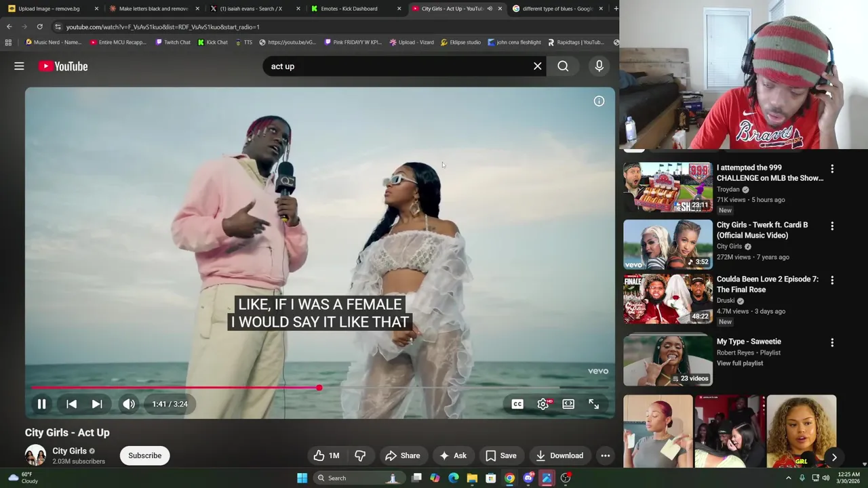Skip to next video in player
The width and height of the screenshot is (868, 488).
coord(97,404)
